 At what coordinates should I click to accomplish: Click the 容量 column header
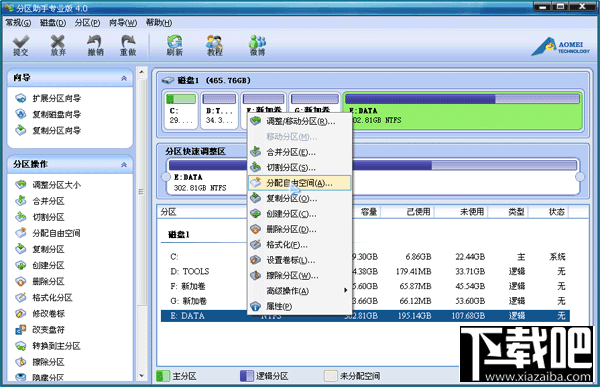(368, 212)
